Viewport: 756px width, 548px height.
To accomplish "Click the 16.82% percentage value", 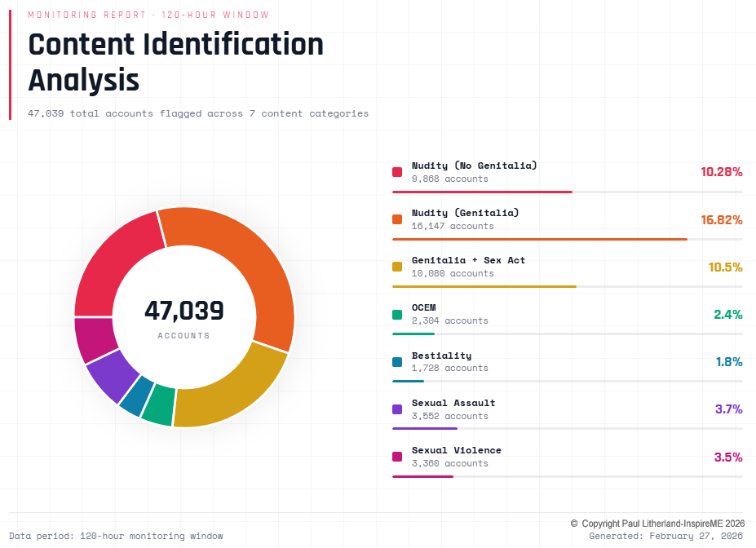I will (721, 220).
